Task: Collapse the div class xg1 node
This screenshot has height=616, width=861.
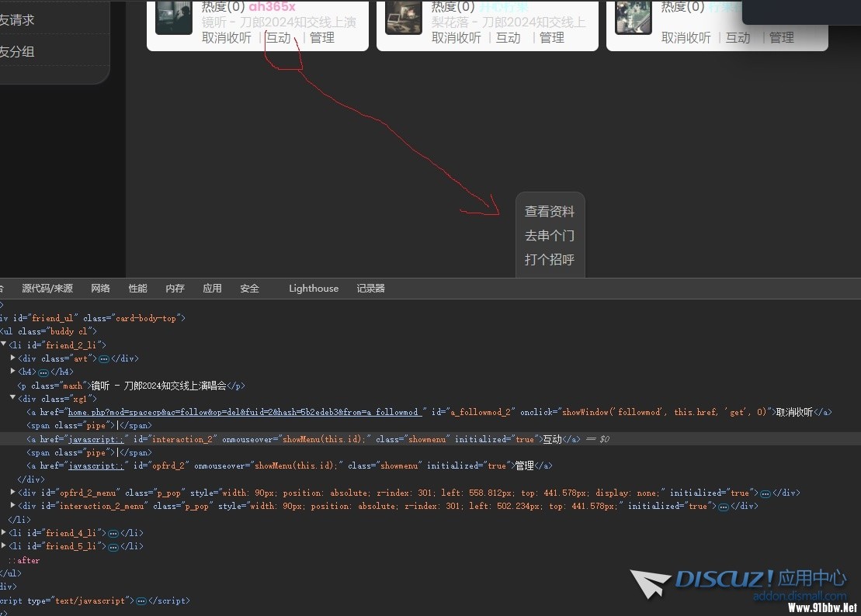Action: coord(12,399)
